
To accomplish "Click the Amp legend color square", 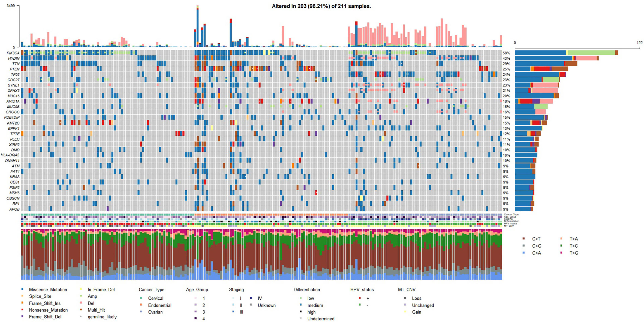I will click(81, 296).
